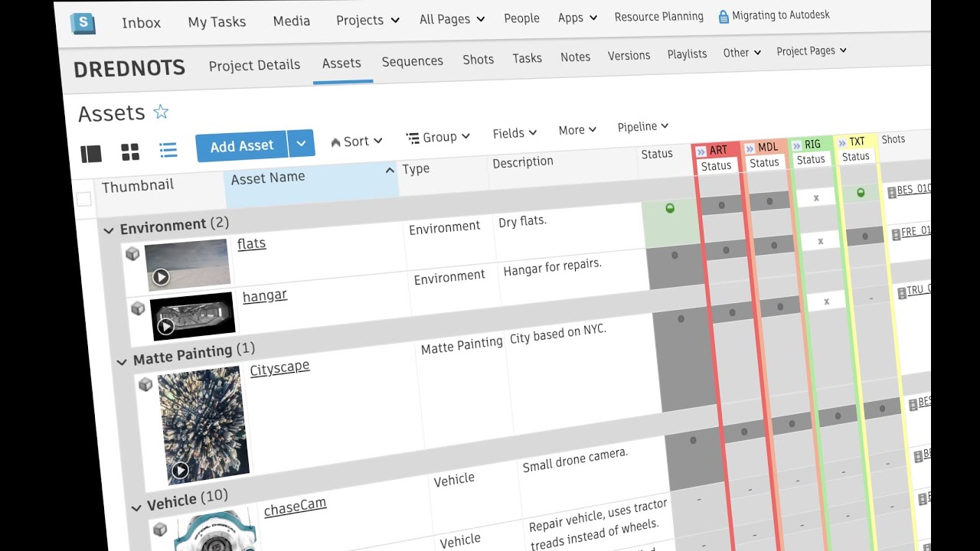Switch to master-detail panel view icon
Image resolution: width=980 pixels, height=551 pixels.
91,154
